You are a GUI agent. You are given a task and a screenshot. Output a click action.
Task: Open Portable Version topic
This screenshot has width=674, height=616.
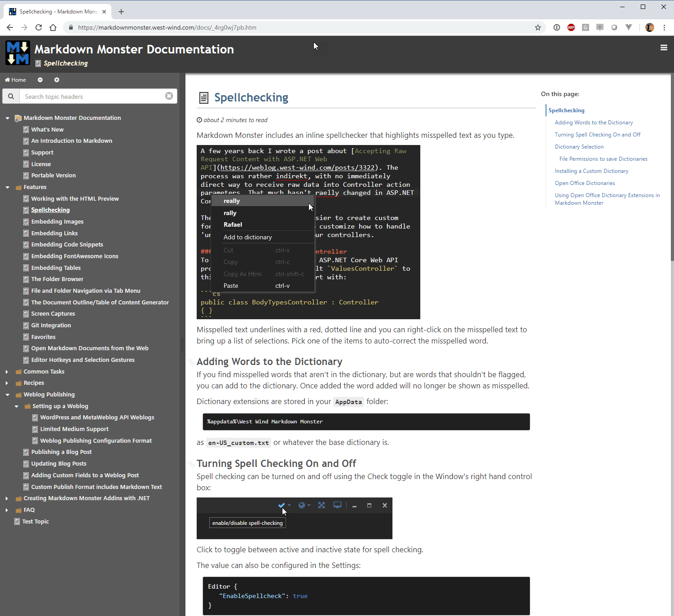click(53, 175)
